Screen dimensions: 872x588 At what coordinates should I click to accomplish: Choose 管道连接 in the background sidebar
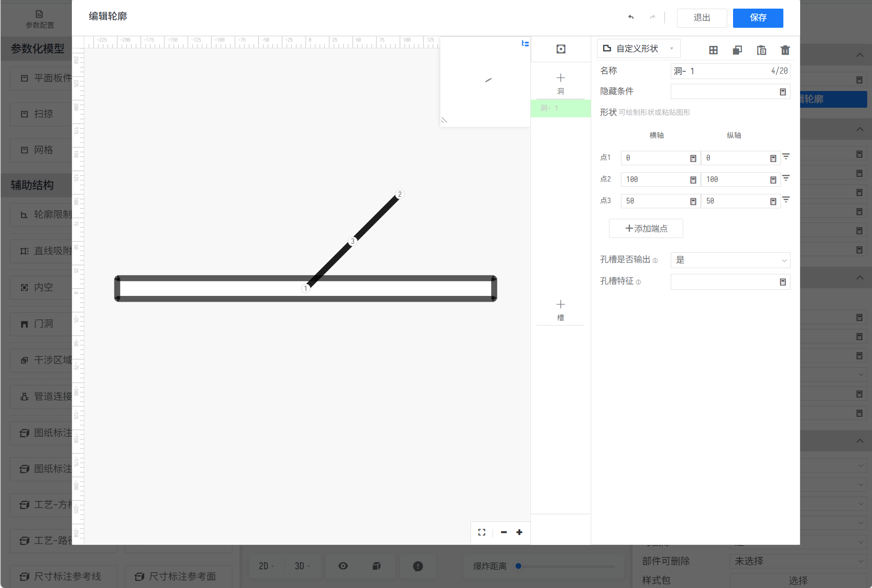click(x=41, y=396)
